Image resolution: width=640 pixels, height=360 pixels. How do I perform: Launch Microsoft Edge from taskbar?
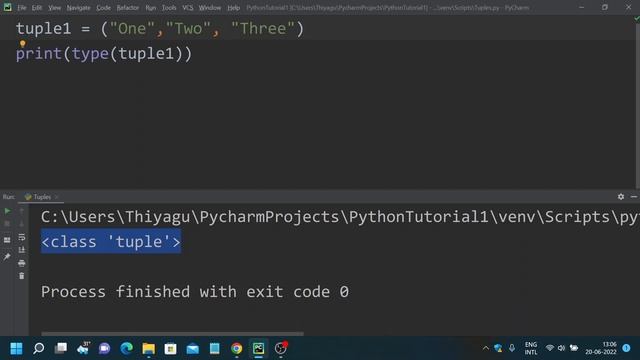click(127, 349)
